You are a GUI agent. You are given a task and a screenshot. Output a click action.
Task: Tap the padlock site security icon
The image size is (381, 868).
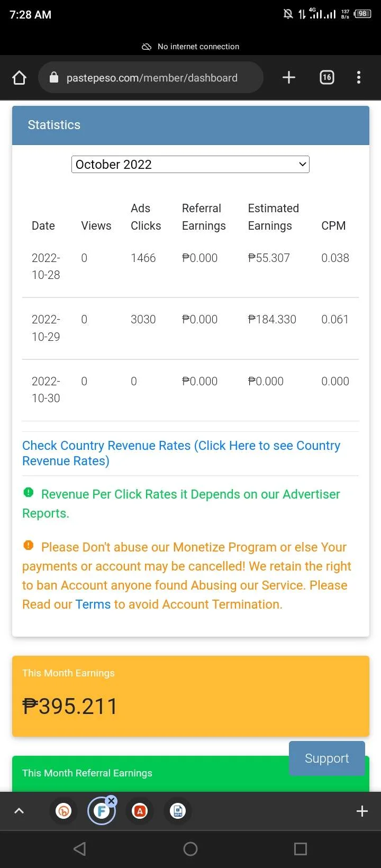53,77
